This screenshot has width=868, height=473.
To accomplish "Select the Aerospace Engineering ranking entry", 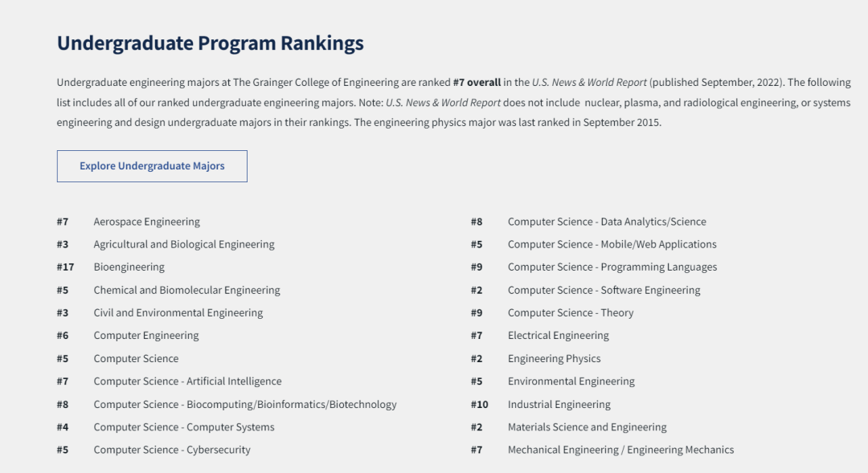I will point(146,222).
